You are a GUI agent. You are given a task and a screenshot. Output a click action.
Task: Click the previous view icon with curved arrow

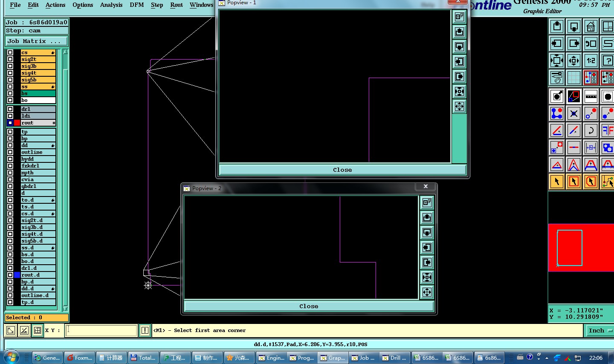591,43
